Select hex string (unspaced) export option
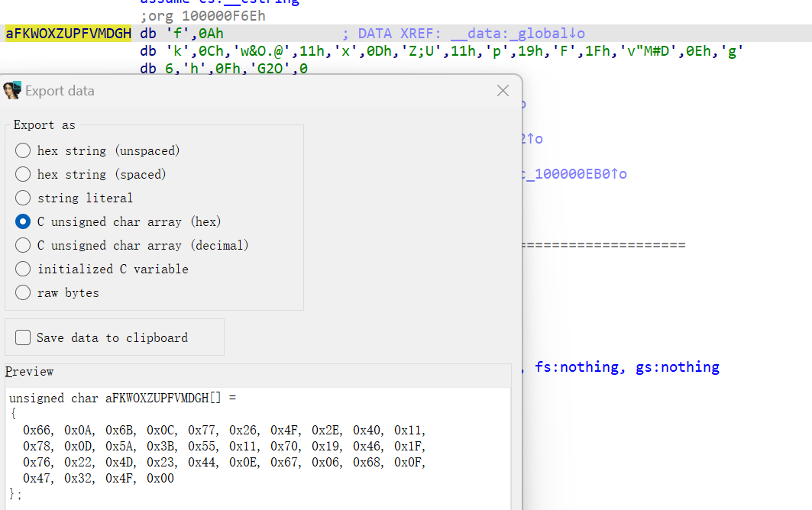 coord(24,150)
